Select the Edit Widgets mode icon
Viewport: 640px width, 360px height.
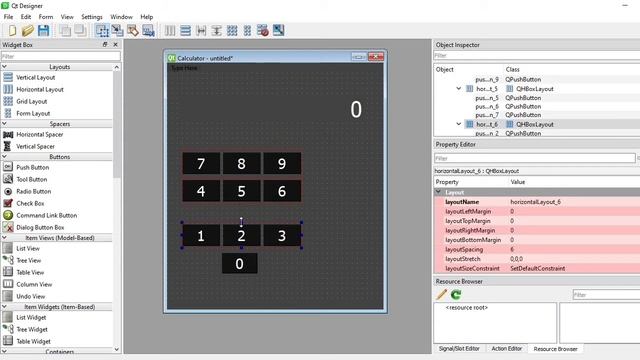[102, 31]
